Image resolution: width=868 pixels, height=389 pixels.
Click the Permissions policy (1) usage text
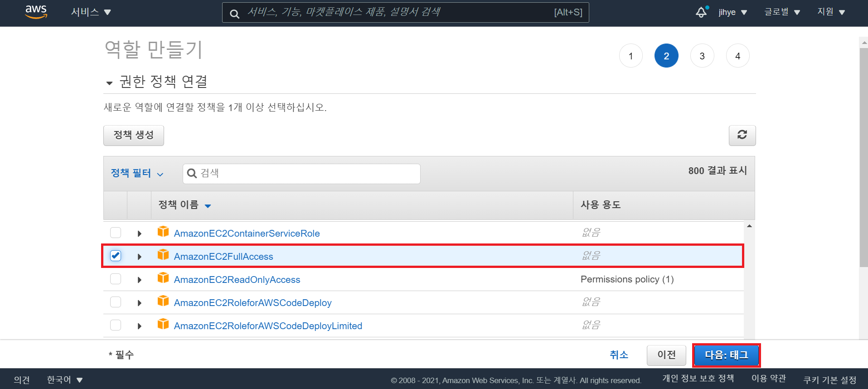click(x=627, y=279)
